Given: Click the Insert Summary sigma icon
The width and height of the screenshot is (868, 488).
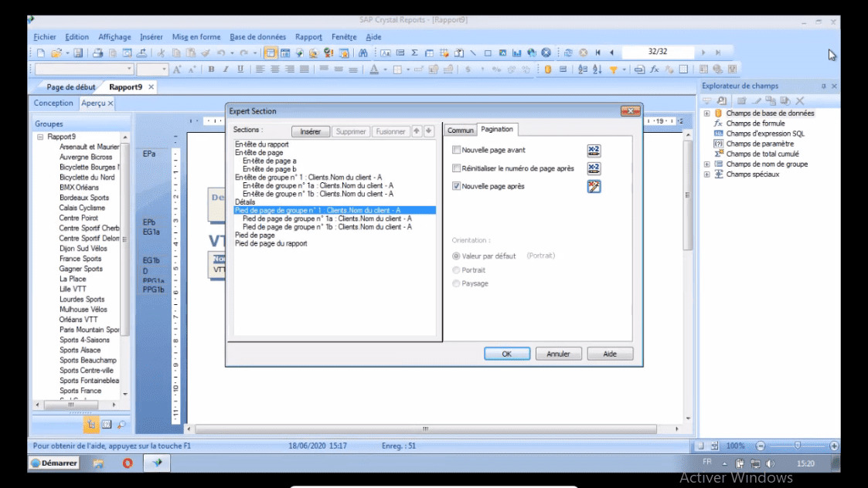Looking at the screenshot, I should point(414,53).
